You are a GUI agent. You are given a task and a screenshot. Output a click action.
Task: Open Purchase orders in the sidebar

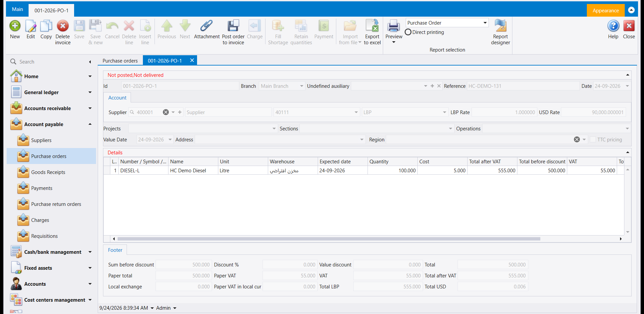[x=51, y=156]
